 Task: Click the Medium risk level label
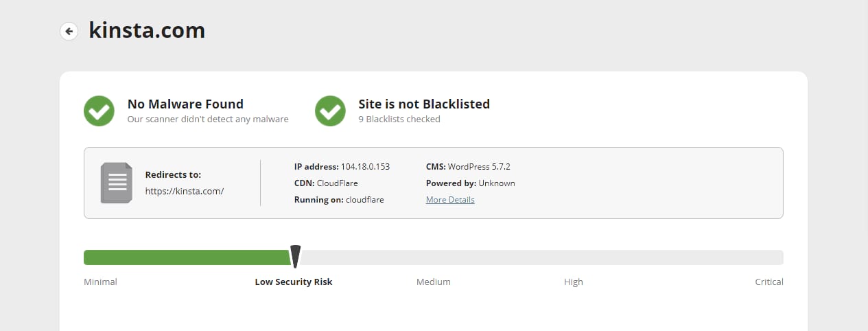tap(434, 282)
